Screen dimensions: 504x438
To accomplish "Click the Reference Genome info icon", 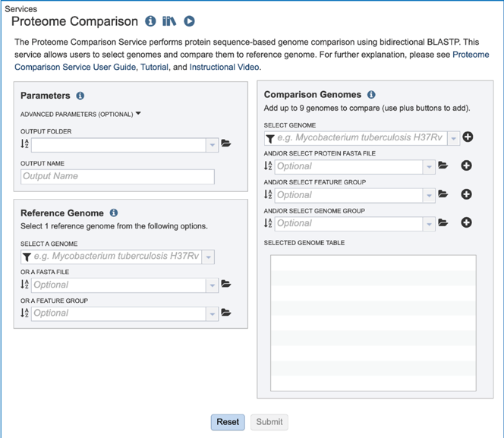I will tap(114, 213).
